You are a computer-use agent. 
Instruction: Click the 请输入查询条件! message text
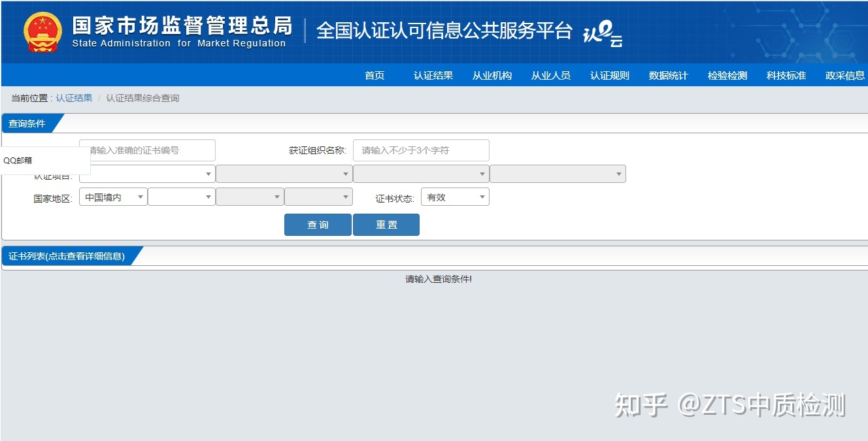pos(439,280)
